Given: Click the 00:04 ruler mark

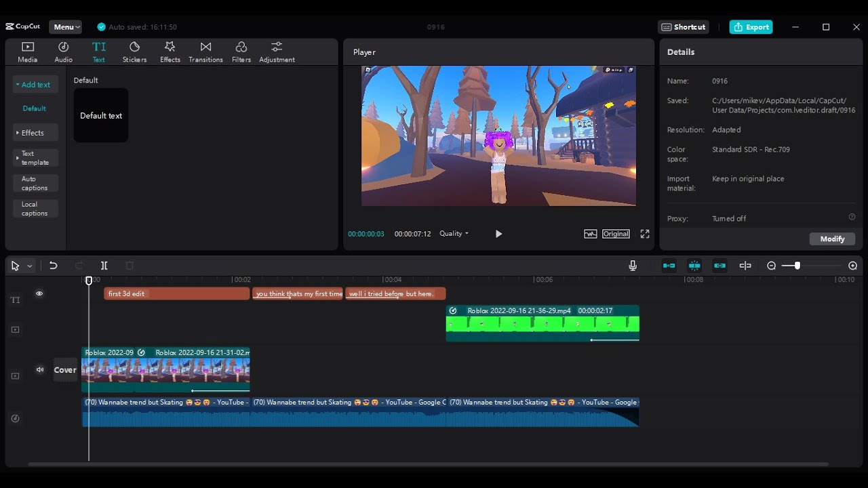Looking at the screenshot, I should coord(393,279).
